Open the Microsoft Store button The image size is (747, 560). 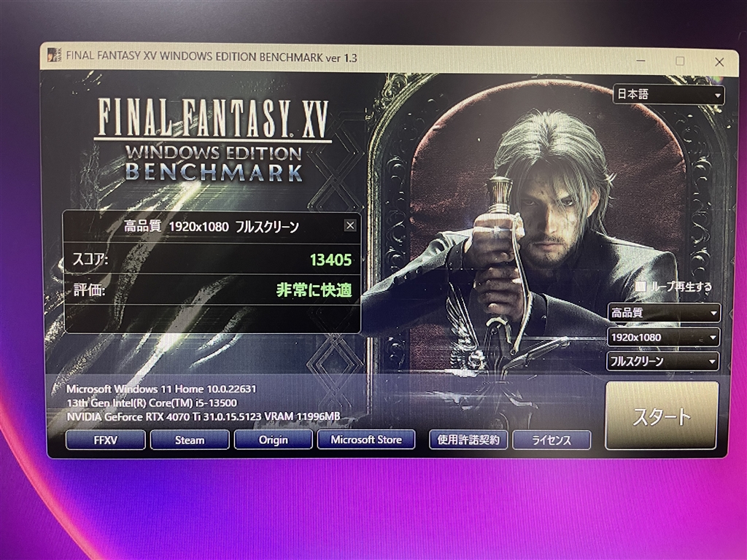tap(366, 440)
